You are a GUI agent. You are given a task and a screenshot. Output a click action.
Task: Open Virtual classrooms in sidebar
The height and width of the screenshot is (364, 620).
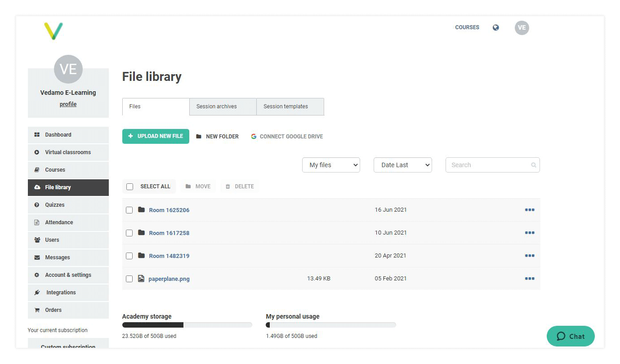pos(68,152)
